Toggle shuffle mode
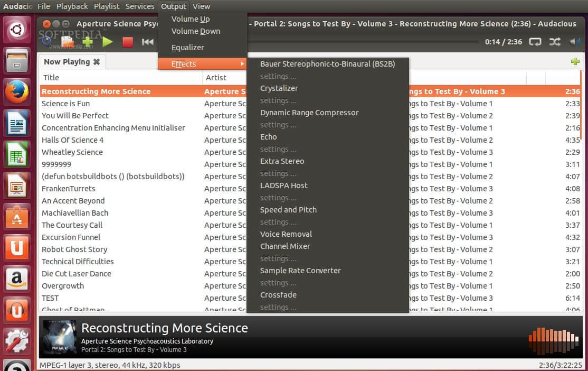Image resolution: width=588 pixels, height=371 pixels. [555, 42]
